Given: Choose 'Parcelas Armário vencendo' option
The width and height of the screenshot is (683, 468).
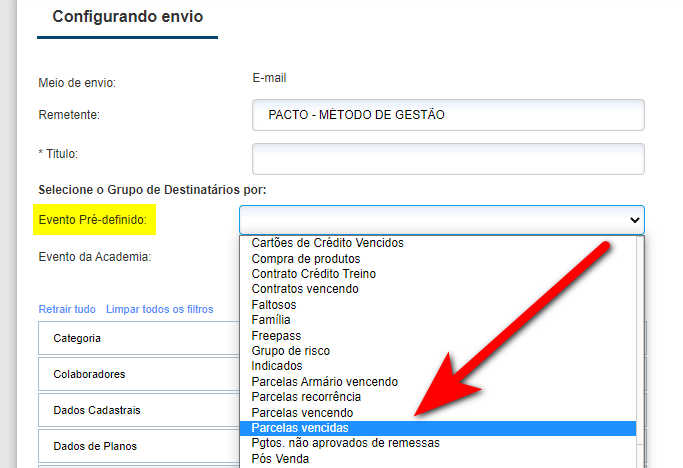Looking at the screenshot, I should [x=324, y=382].
